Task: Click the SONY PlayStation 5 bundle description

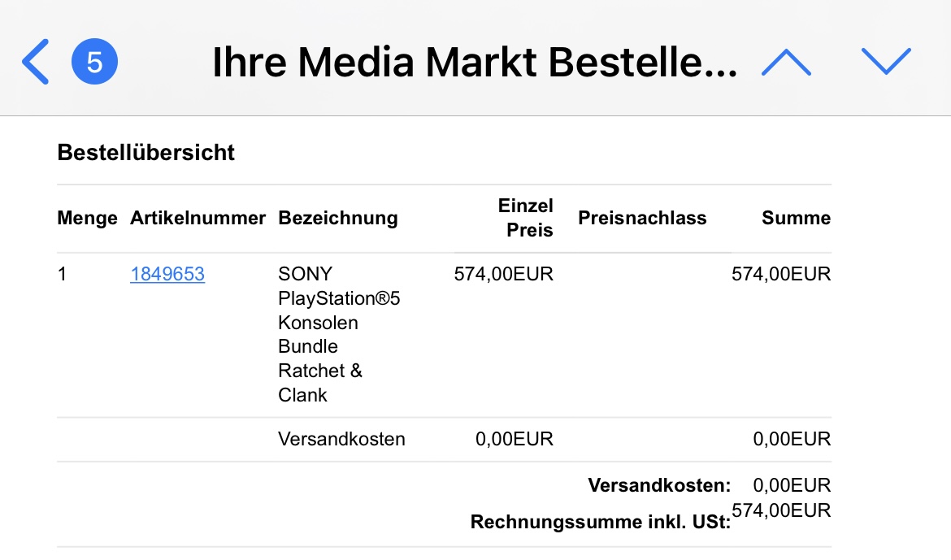Action: coord(339,334)
